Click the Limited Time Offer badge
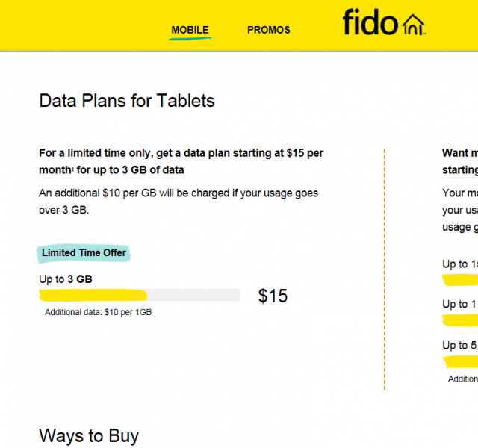 (84, 253)
